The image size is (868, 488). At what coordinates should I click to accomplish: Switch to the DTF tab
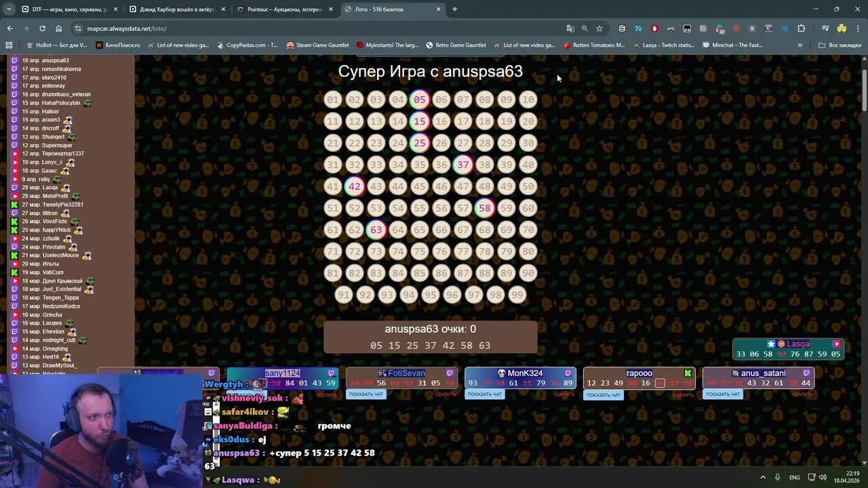click(x=68, y=9)
